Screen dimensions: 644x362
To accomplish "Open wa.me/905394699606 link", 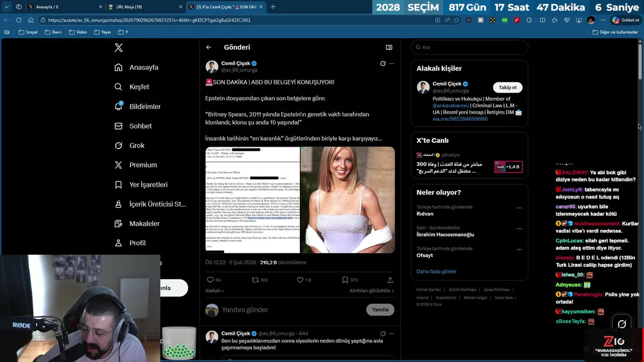I will pos(460,119).
